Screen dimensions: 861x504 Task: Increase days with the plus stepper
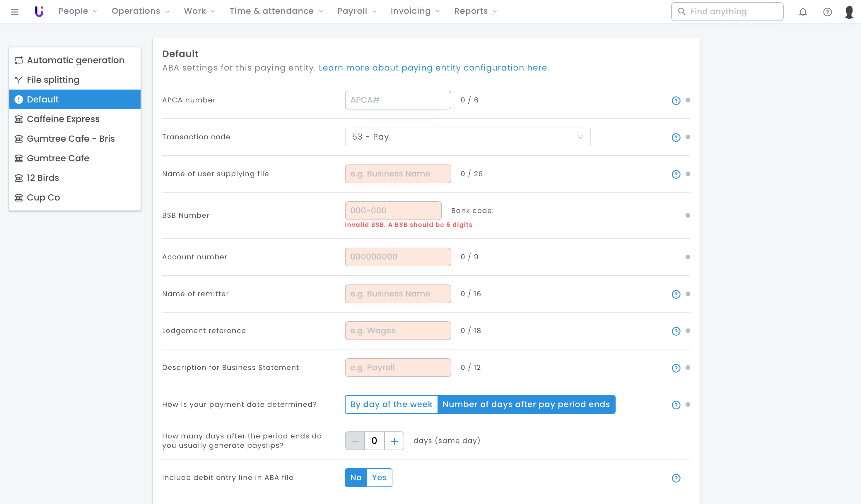point(394,441)
